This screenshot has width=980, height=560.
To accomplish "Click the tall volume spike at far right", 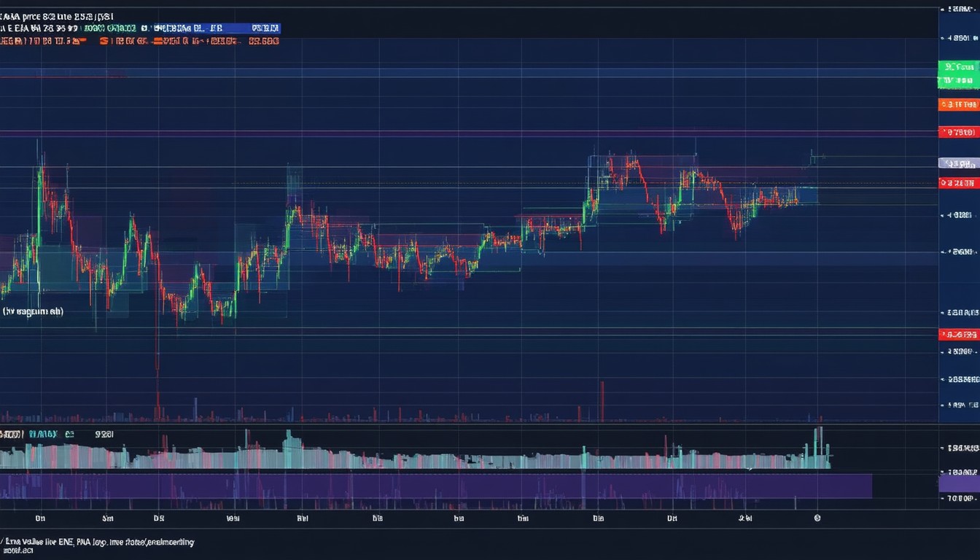I will point(820,445).
